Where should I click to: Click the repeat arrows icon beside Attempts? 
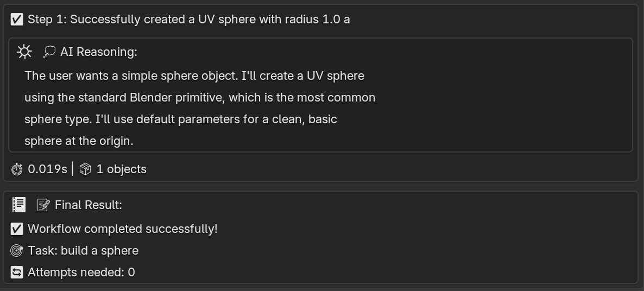tap(16, 272)
